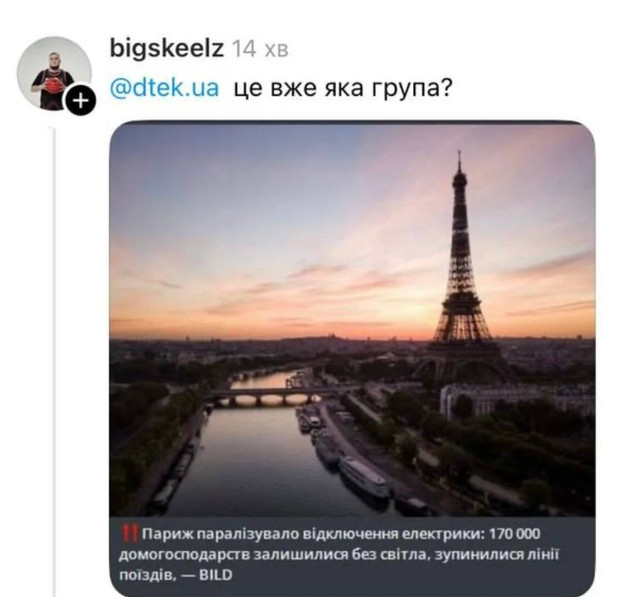This screenshot has width=640, height=597.
Task: Click the plus follow badge on avatar
Action: pos(83,100)
